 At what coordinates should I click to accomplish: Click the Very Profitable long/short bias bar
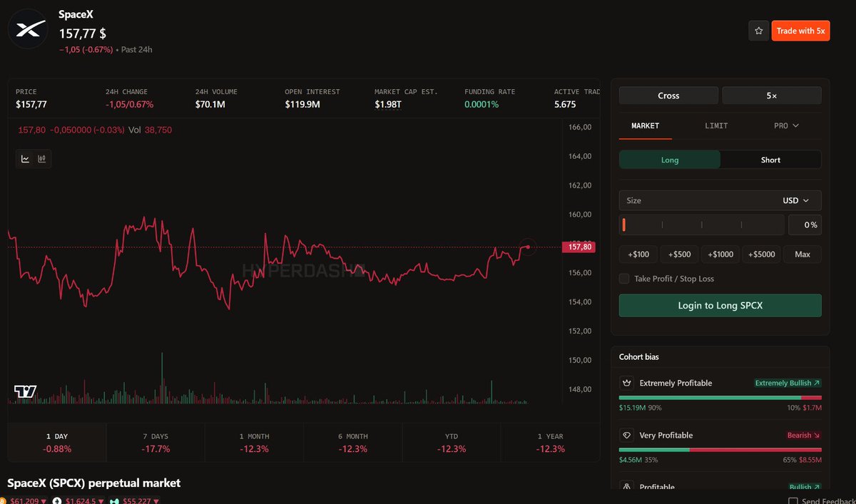(720, 450)
